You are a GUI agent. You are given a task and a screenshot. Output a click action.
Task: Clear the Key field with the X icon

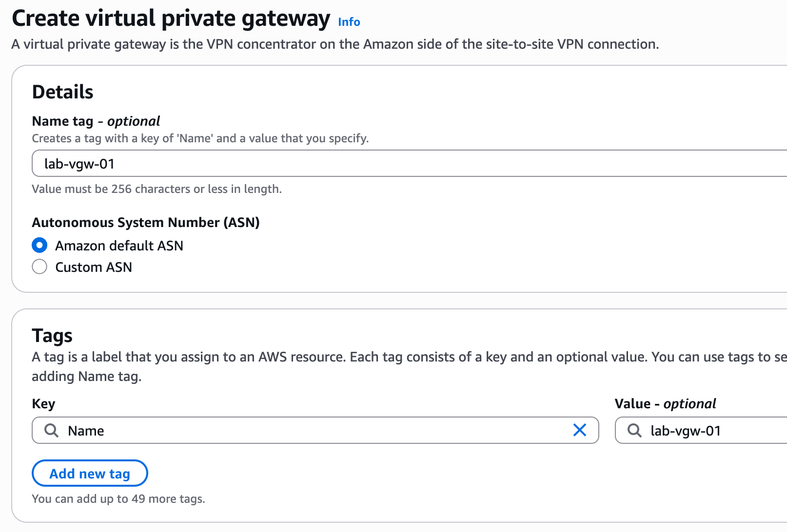coord(579,430)
